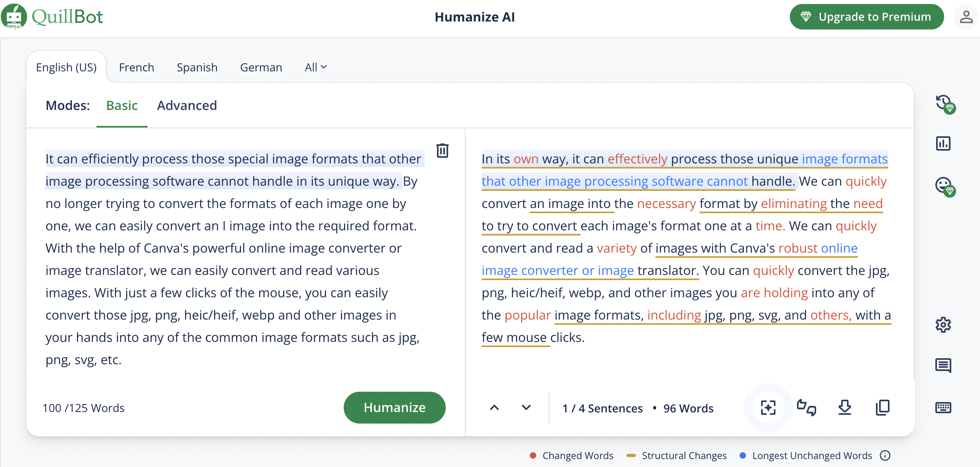This screenshot has height=467, width=980.
Task: Download the humanized output
Action: tap(844, 408)
